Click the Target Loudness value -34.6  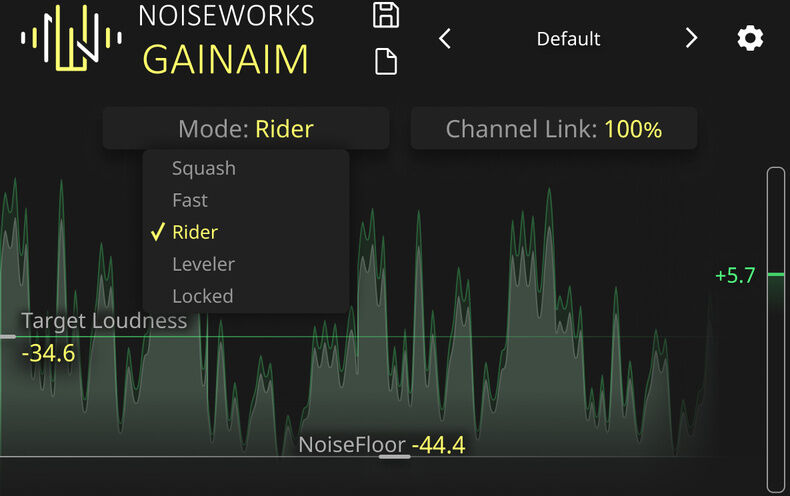click(x=48, y=353)
